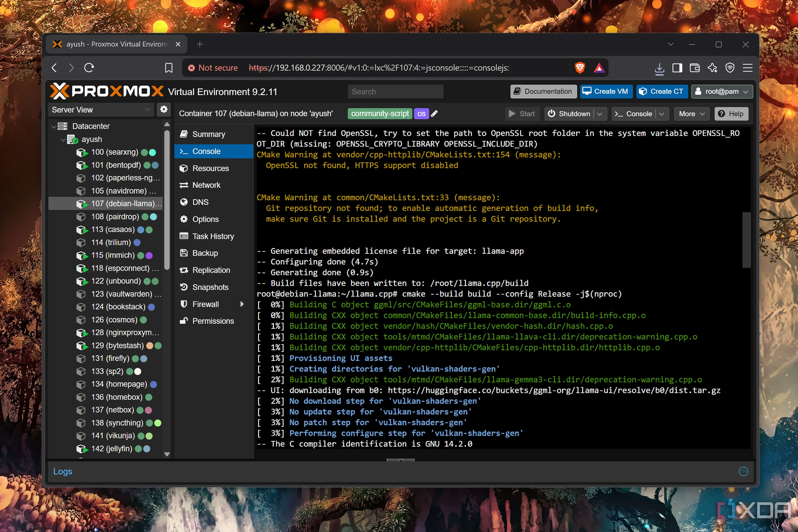Reload the Proxmox page
This screenshot has width=798, height=532.
click(89, 68)
